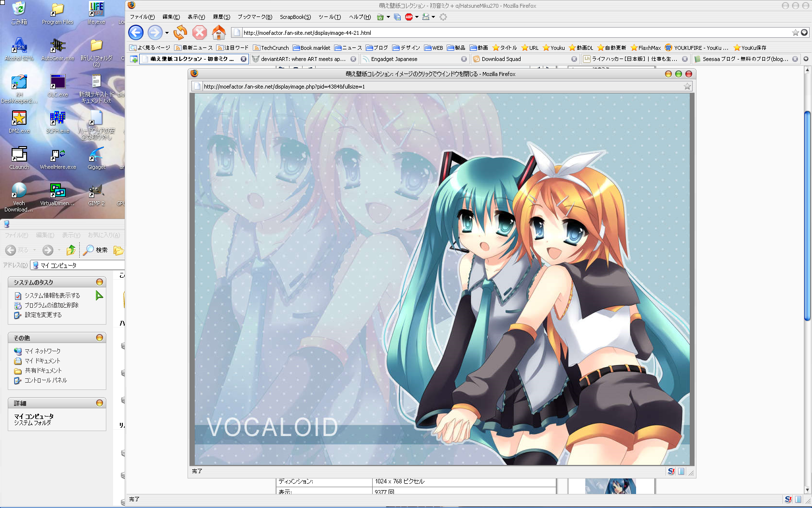Stop loading with the red X icon

tap(200, 32)
